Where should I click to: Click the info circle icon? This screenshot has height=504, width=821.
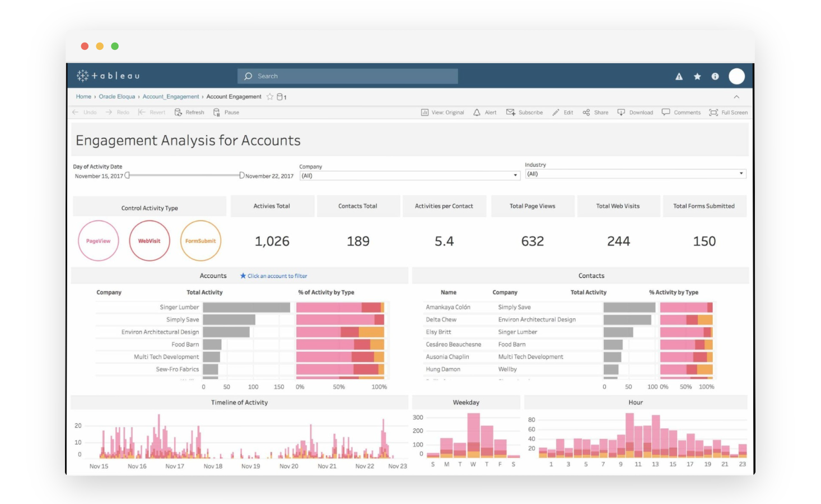click(715, 77)
